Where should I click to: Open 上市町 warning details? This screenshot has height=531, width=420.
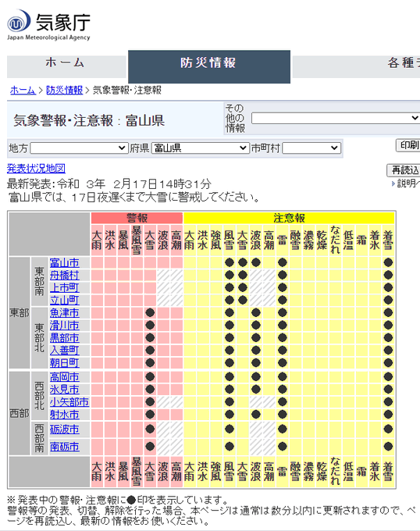64,288
